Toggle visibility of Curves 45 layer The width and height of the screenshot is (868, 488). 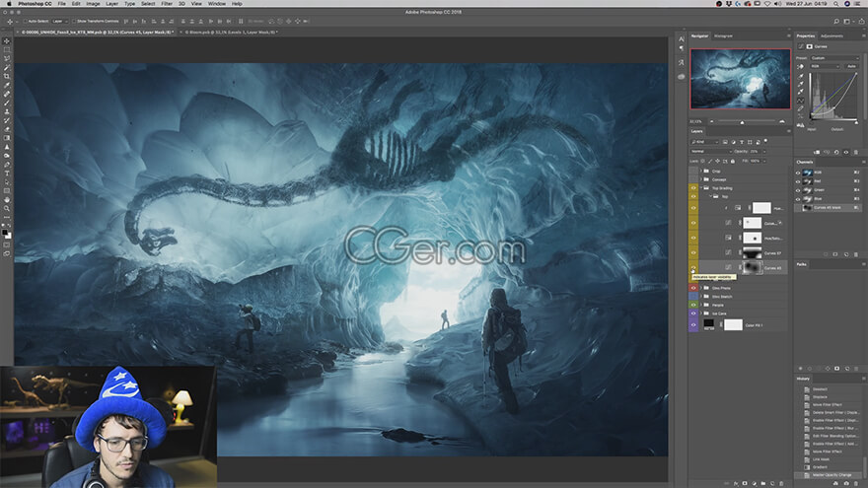[x=693, y=268]
